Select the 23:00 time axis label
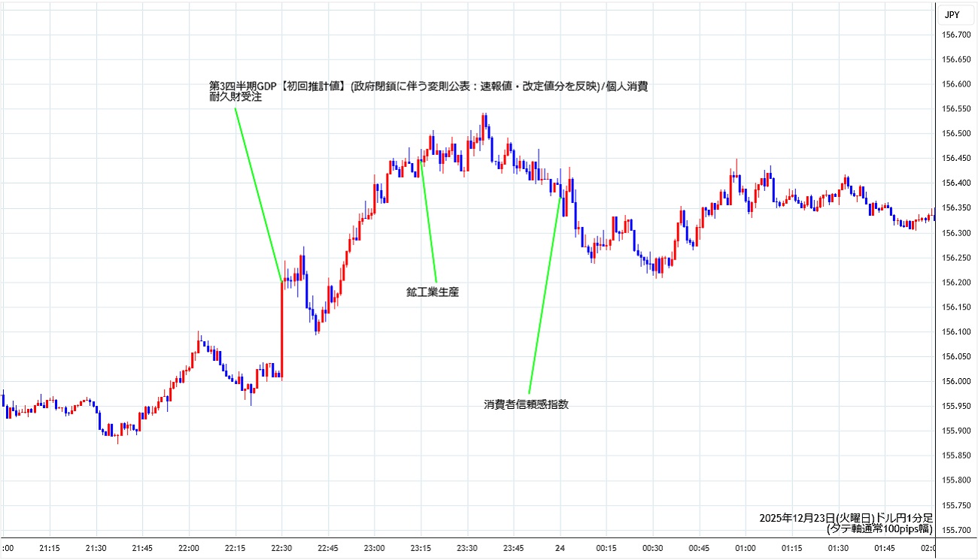 [x=374, y=548]
